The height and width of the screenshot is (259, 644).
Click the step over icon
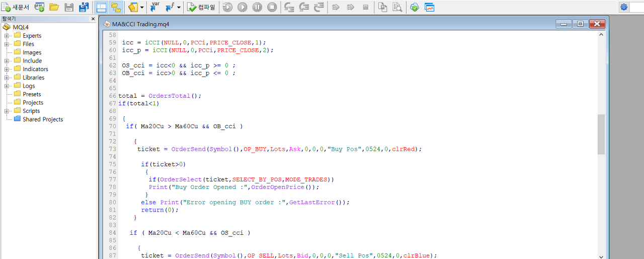[304, 7]
